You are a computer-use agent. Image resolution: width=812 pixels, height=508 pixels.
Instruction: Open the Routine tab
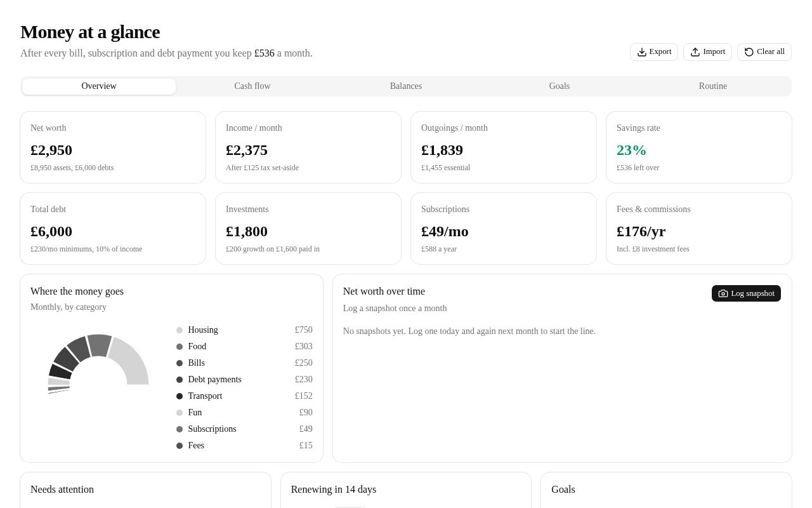(x=713, y=86)
